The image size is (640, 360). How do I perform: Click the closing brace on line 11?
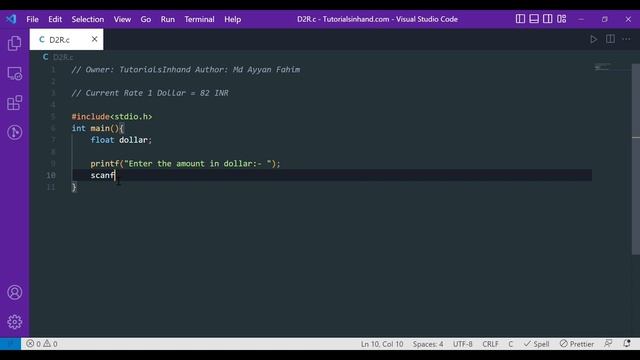[74, 187]
